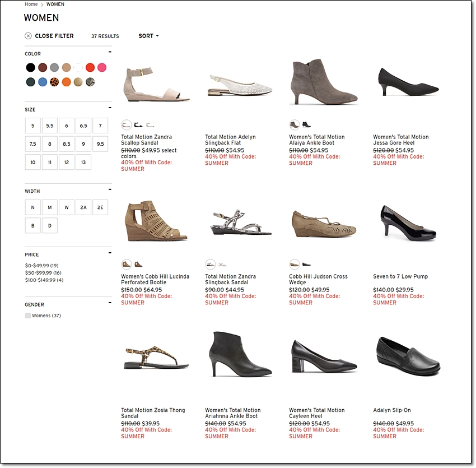Select first variant of Lucinda Perforated Bootie

pyautogui.click(x=127, y=264)
